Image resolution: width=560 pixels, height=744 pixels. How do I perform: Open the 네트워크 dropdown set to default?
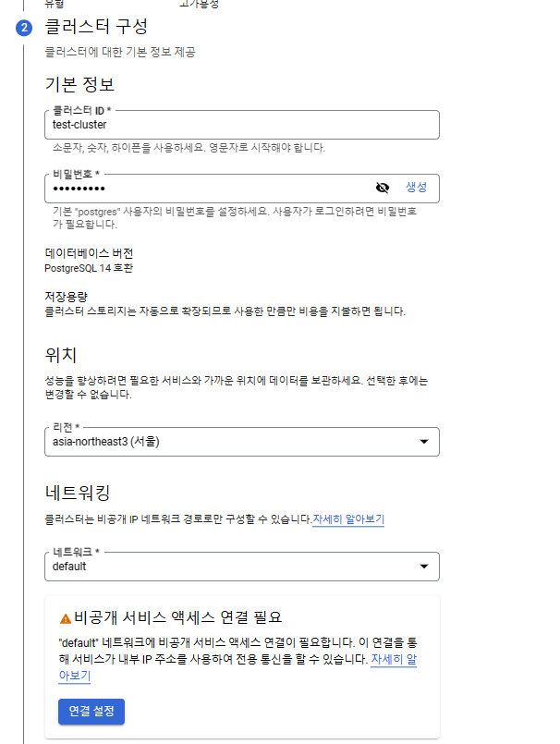(231, 566)
